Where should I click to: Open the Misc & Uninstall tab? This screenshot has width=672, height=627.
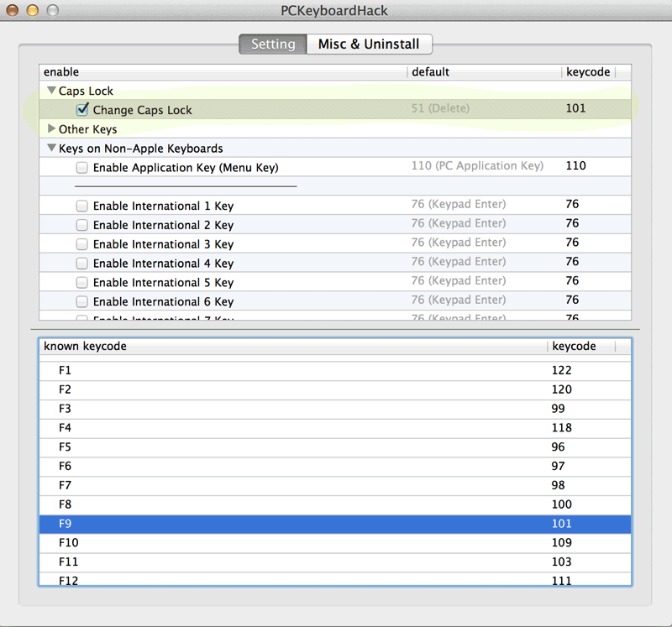coord(369,44)
